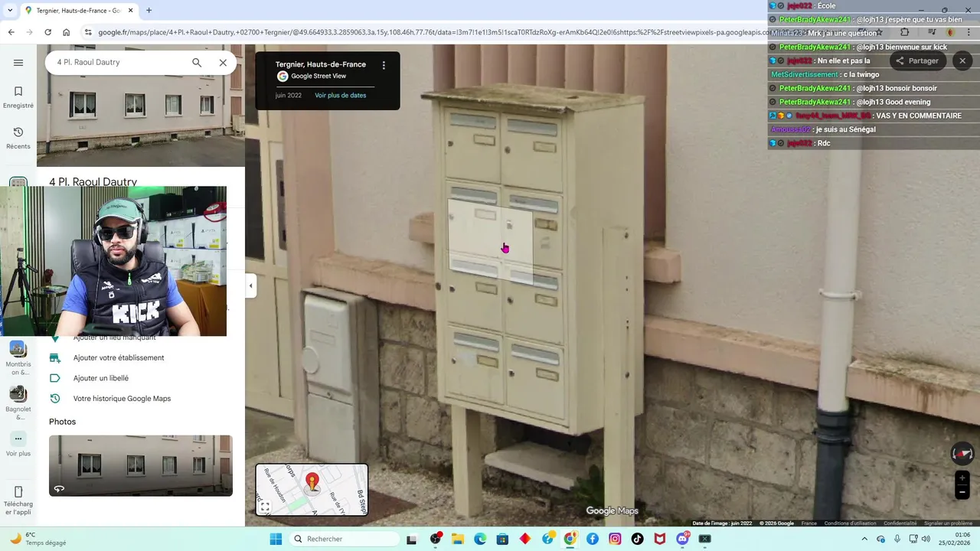Click the search magnifier icon
This screenshot has width=980, height=551.
point(197,63)
